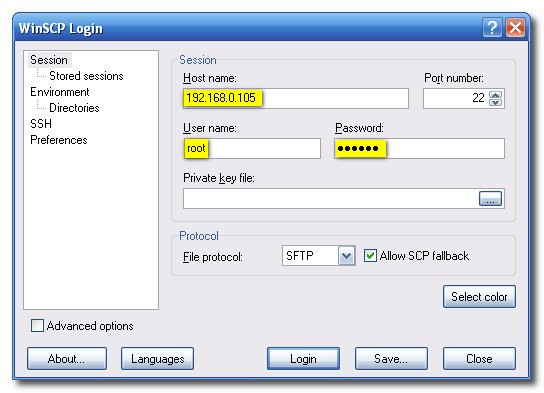Close the WinSCP Login dialog with X
Screen dimensions: 544x393
pos(515,27)
